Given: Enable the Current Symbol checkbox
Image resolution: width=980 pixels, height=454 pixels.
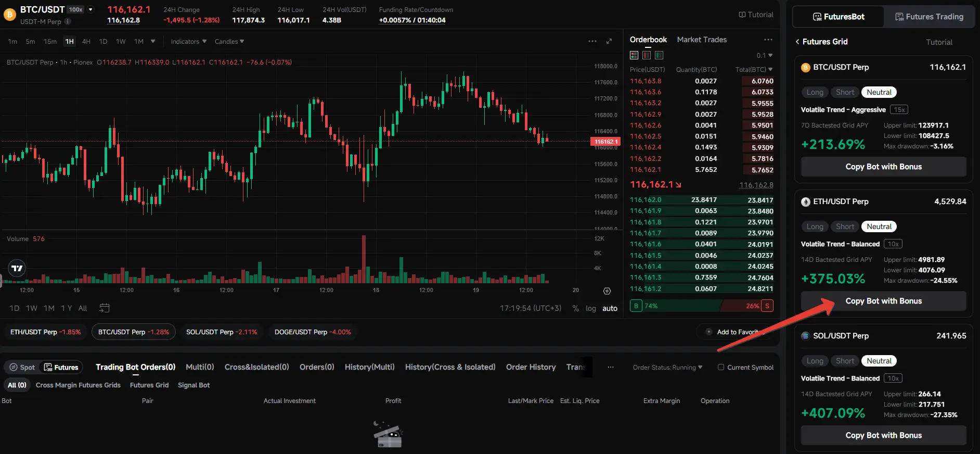Looking at the screenshot, I should [x=721, y=367].
